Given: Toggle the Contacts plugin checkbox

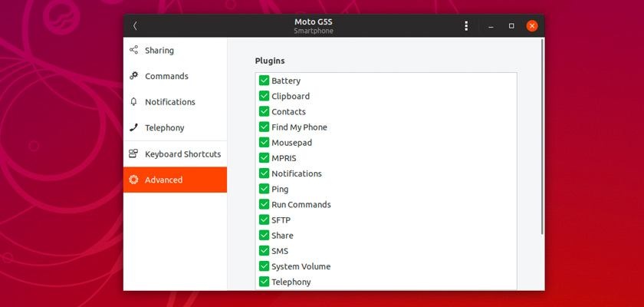Looking at the screenshot, I should (264, 111).
